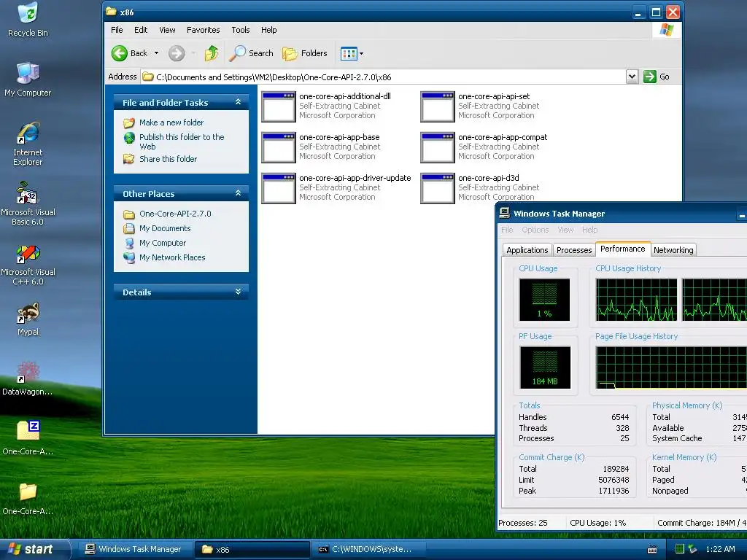Click the Go button beside address bar
747x560 pixels.
[x=657, y=77]
